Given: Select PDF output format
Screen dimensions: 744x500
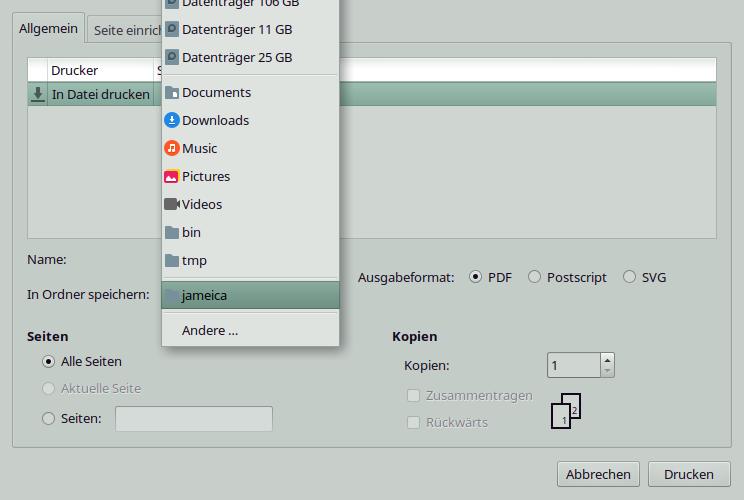Looking at the screenshot, I should point(475,277).
